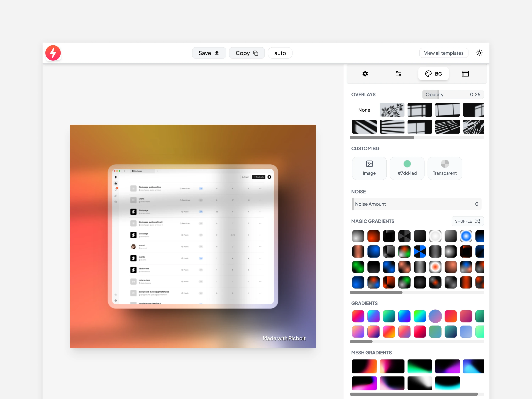Image resolution: width=532 pixels, height=399 pixels.
Task: Click the Save download button
Action: point(209,53)
